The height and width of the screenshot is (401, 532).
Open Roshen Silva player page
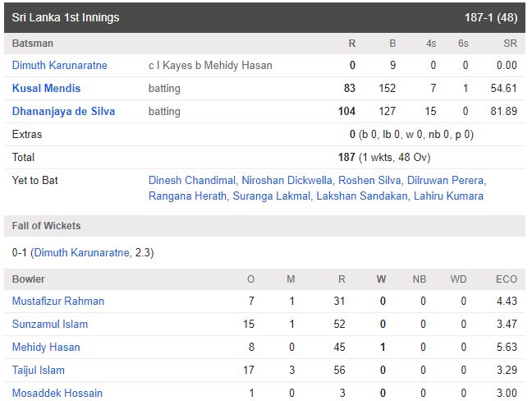pos(369,180)
